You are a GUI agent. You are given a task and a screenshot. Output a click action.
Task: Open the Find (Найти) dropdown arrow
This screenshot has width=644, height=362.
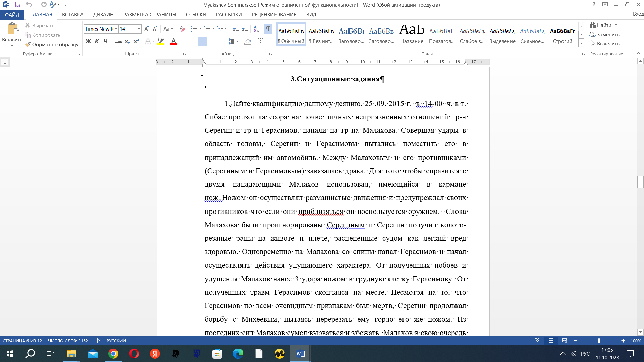(x=616, y=25)
